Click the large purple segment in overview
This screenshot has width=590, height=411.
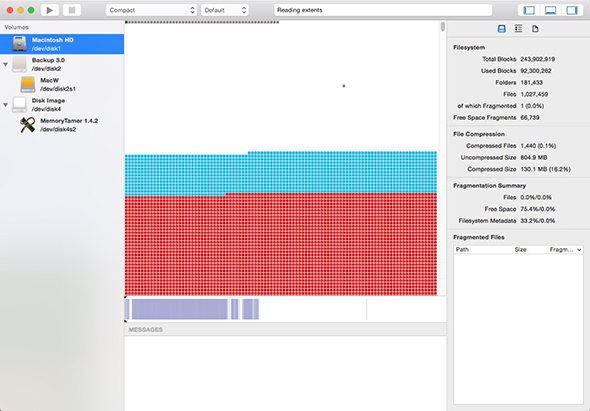[x=180, y=309]
